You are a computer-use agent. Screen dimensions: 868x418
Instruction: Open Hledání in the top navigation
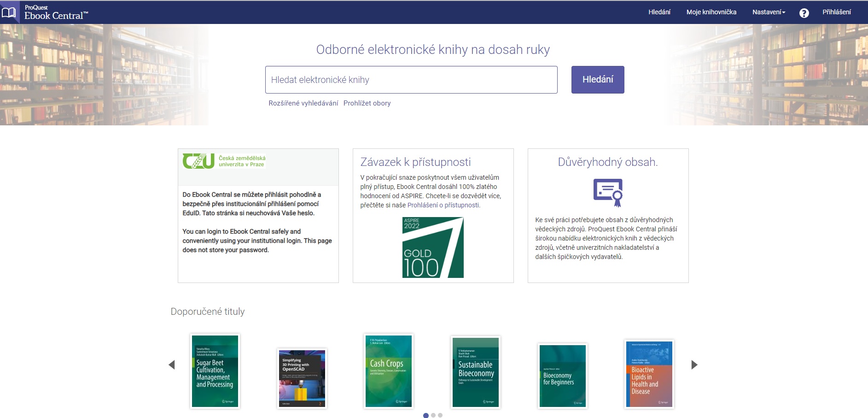[659, 12]
